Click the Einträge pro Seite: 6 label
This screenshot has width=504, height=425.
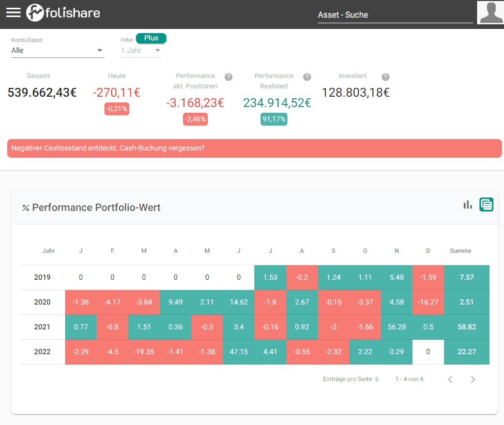[x=350, y=379]
